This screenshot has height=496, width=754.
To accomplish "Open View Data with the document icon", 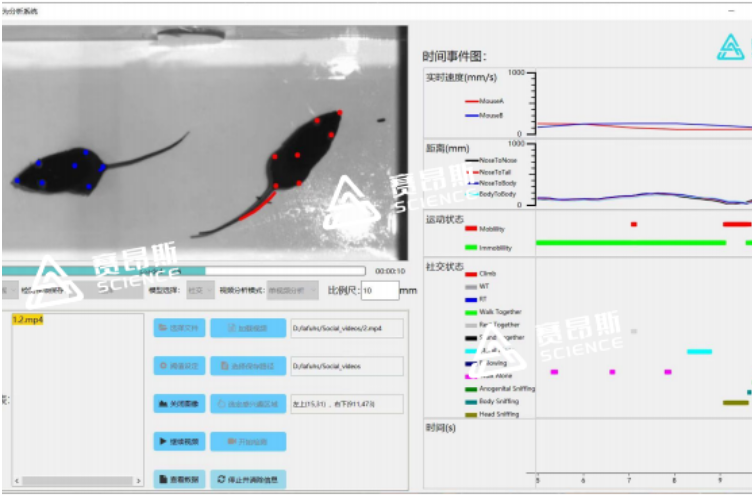I will tap(179, 479).
